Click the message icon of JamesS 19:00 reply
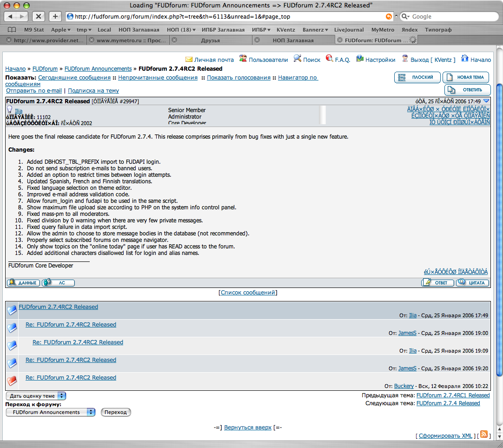Image resolution: width=503 pixels, height=448 pixels. [12, 328]
